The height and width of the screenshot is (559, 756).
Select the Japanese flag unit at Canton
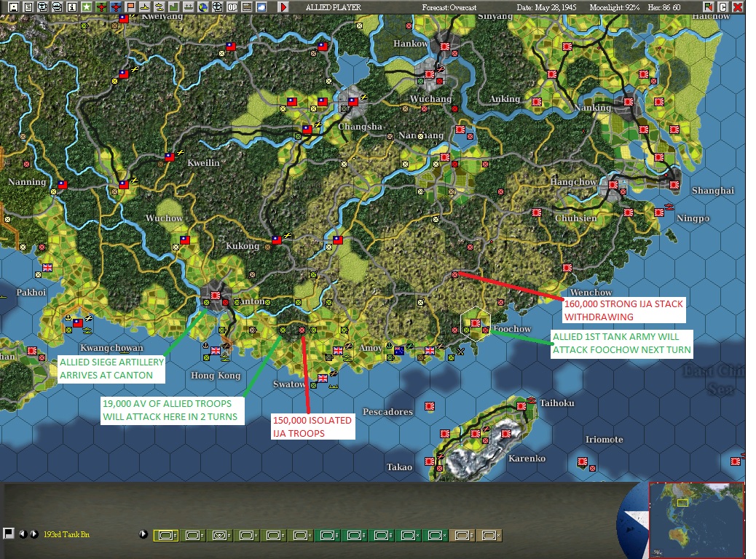215,295
